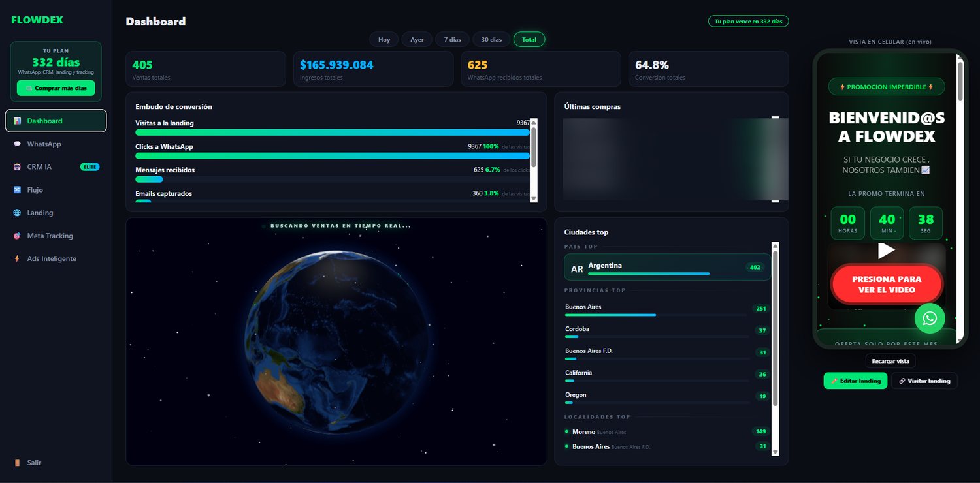Click the Flujo shuffle arrows icon
The image size is (980, 483).
(x=17, y=190)
